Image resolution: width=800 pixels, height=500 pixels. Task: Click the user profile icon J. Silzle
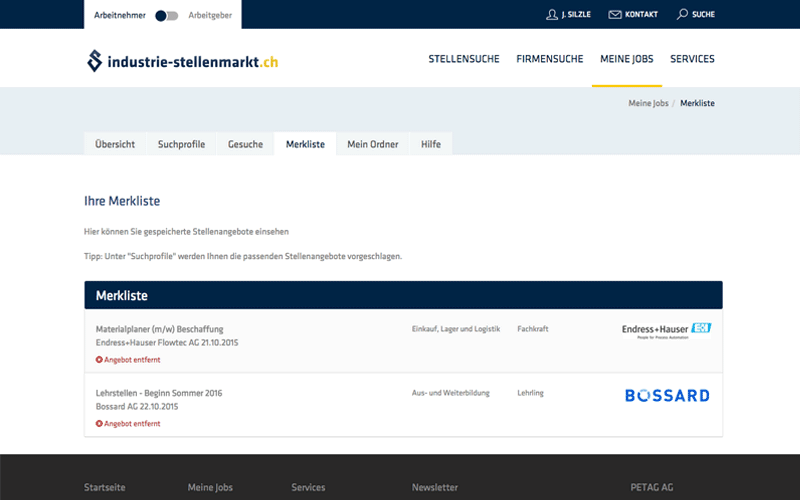tap(552, 15)
